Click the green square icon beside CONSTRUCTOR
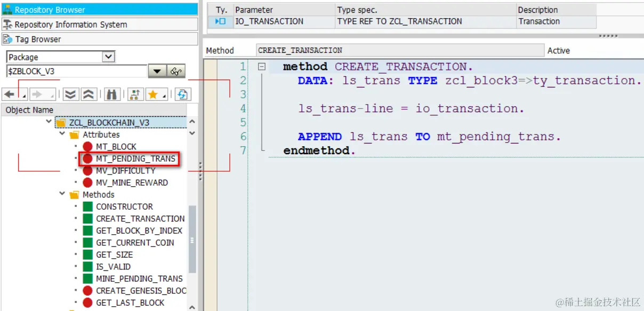Screen dimensions: 644x311 click(87, 206)
